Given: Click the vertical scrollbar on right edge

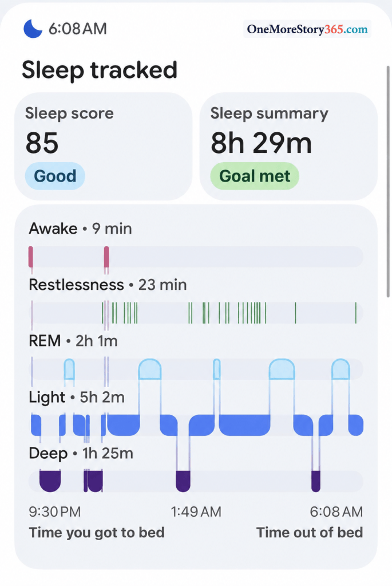Looking at the screenshot, I should [x=388, y=182].
